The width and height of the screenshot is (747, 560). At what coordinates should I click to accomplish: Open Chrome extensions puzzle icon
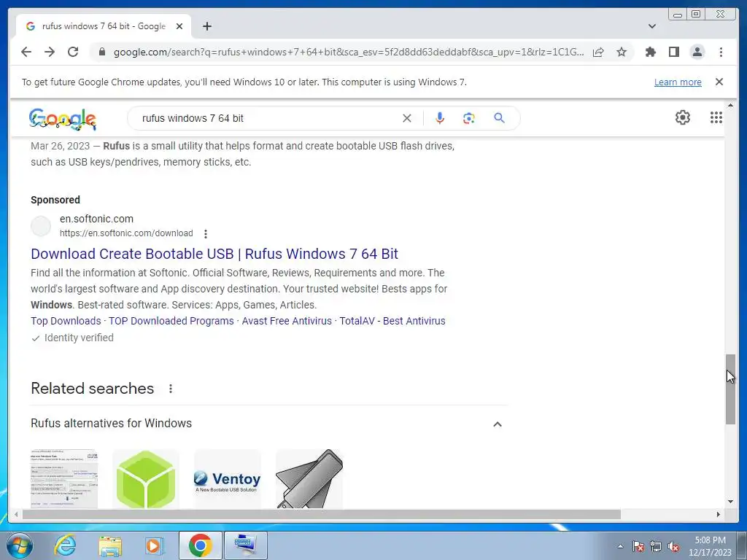(650, 52)
